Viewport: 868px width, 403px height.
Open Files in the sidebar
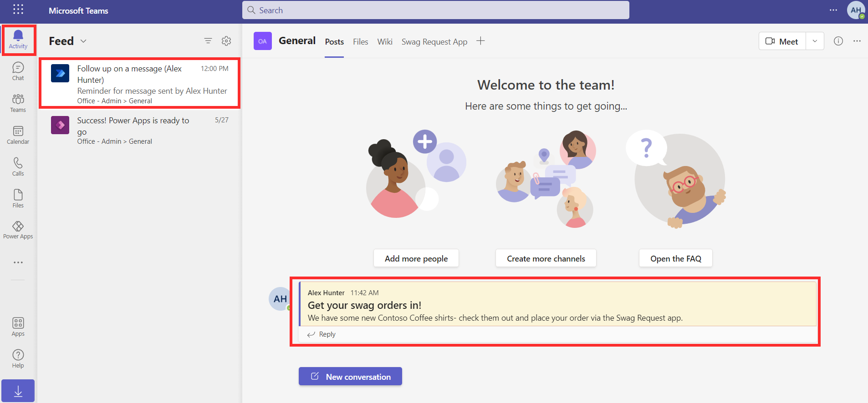click(18, 199)
